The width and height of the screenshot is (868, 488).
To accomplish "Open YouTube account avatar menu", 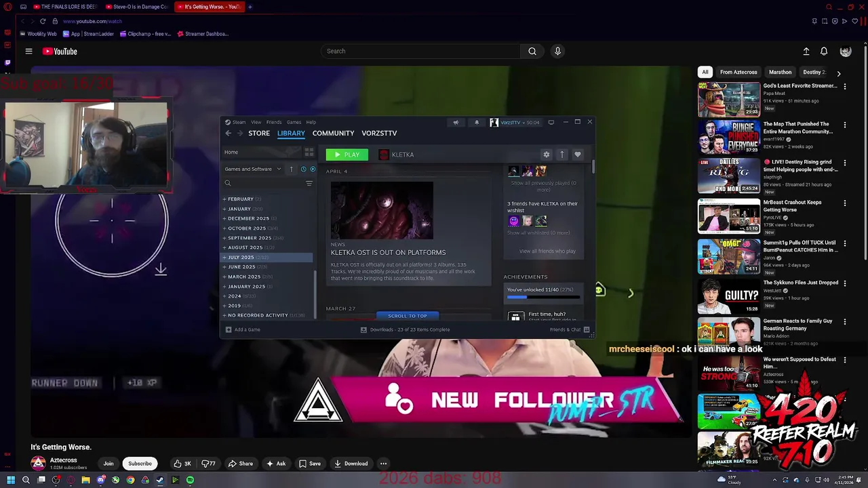I will click(x=846, y=52).
